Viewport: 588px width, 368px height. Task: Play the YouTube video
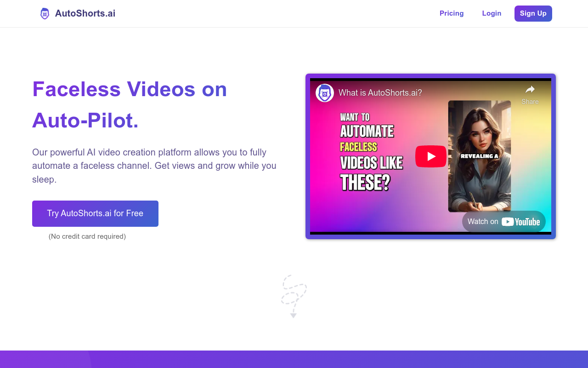pyautogui.click(x=431, y=156)
